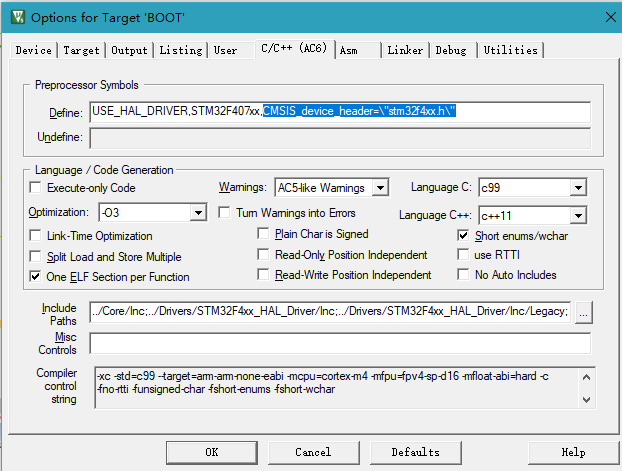
Task: Open Include Paths browse button
Action: tap(584, 312)
